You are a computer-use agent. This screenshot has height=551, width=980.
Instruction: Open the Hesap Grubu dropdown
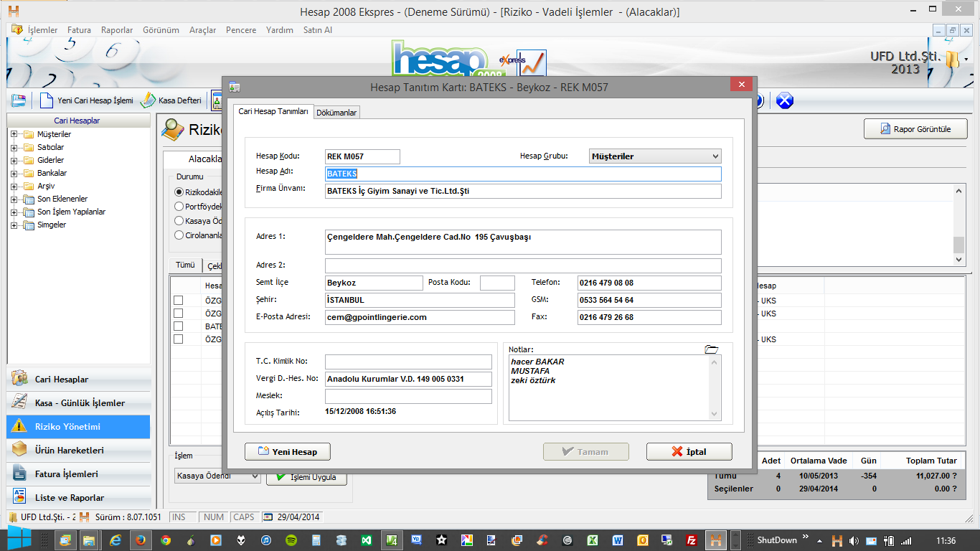[655, 156]
